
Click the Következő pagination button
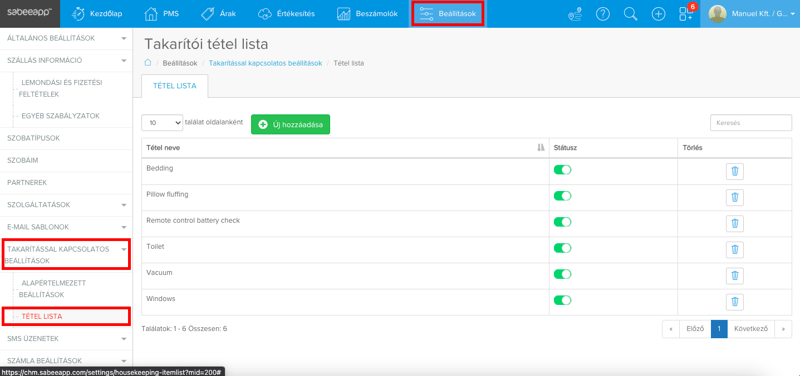(751, 329)
